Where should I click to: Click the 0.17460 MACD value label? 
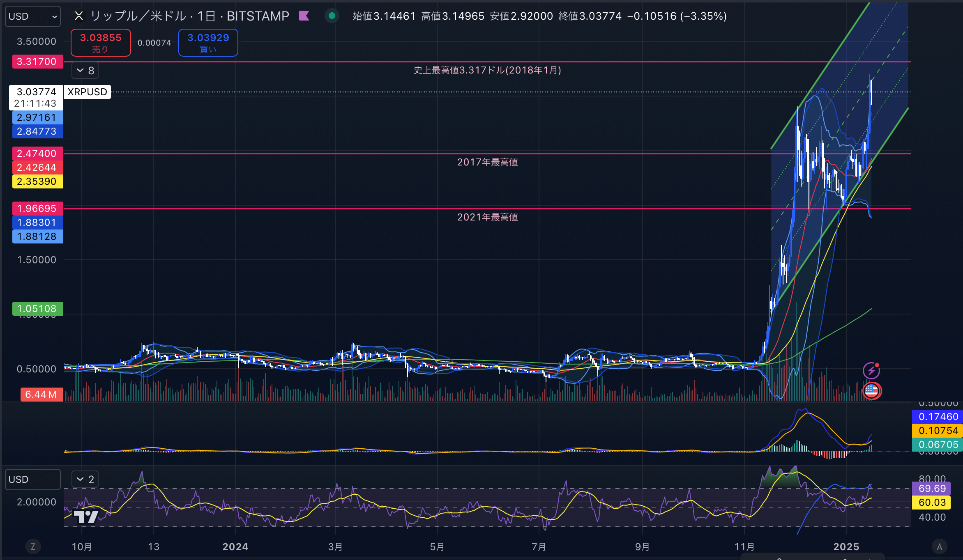click(938, 417)
